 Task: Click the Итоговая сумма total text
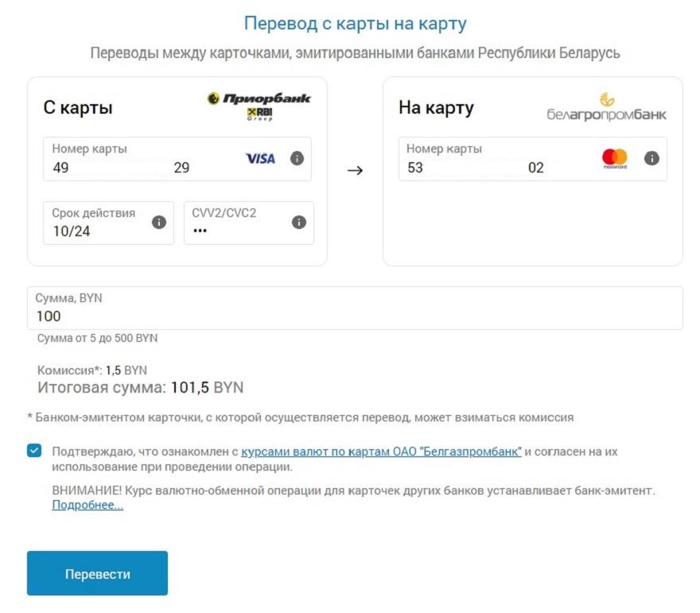tap(140, 388)
